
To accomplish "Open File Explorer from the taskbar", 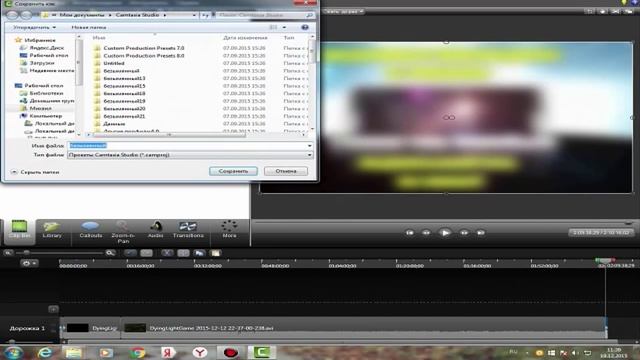I will (74, 352).
